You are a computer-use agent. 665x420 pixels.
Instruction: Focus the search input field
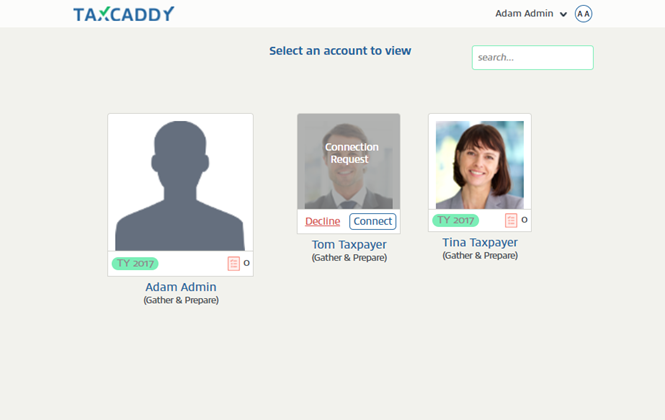(x=533, y=58)
